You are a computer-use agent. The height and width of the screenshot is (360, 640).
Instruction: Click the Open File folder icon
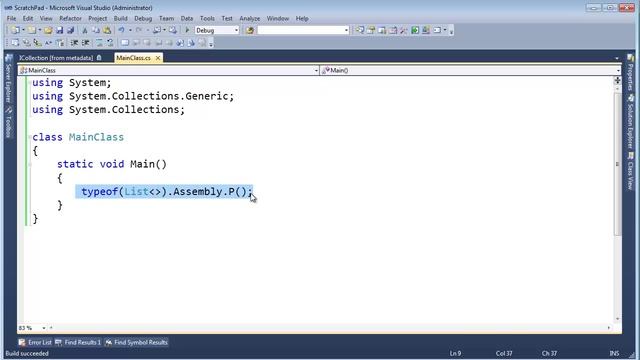click(48, 30)
